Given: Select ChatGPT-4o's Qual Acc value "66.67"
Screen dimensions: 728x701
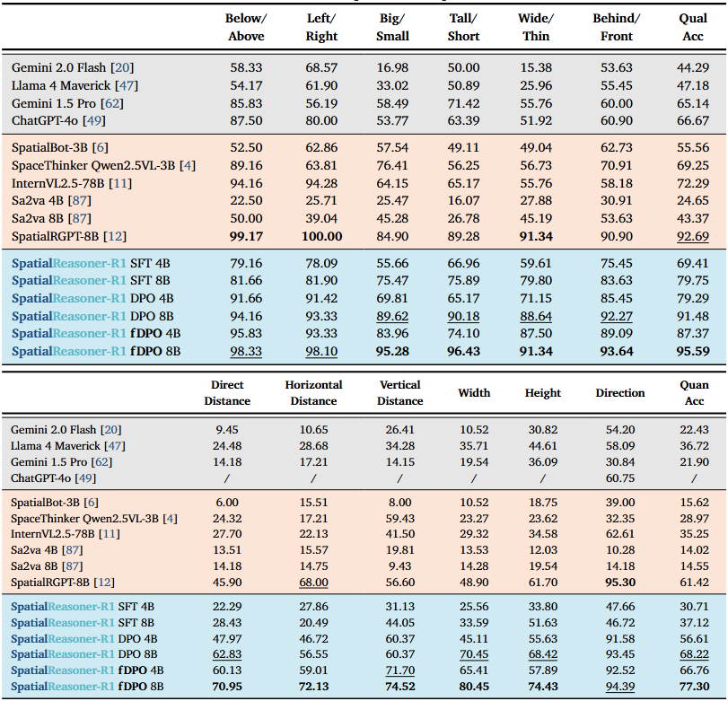Looking at the screenshot, I should pyautogui.click(x=693, y=120).
